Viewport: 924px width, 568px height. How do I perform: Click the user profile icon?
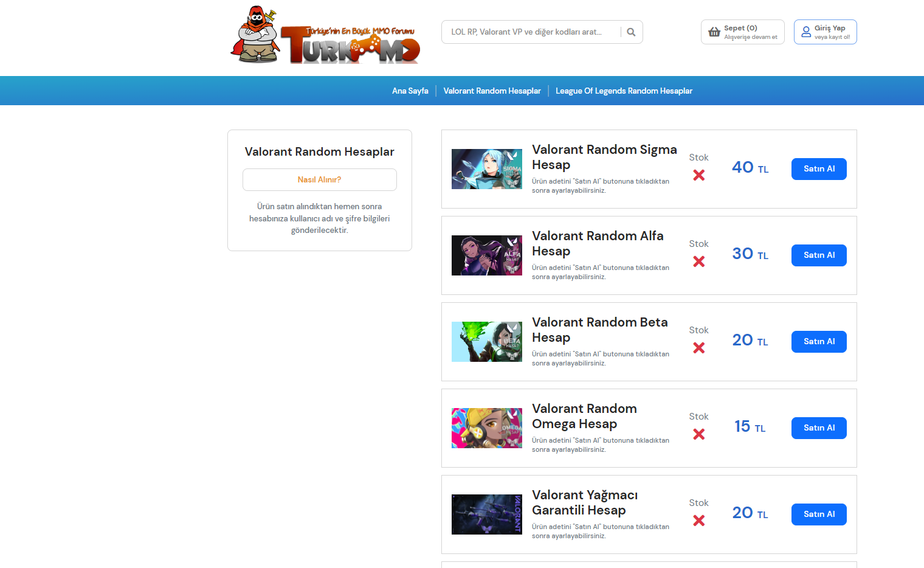pyautogui.click(x=806, y=32)
